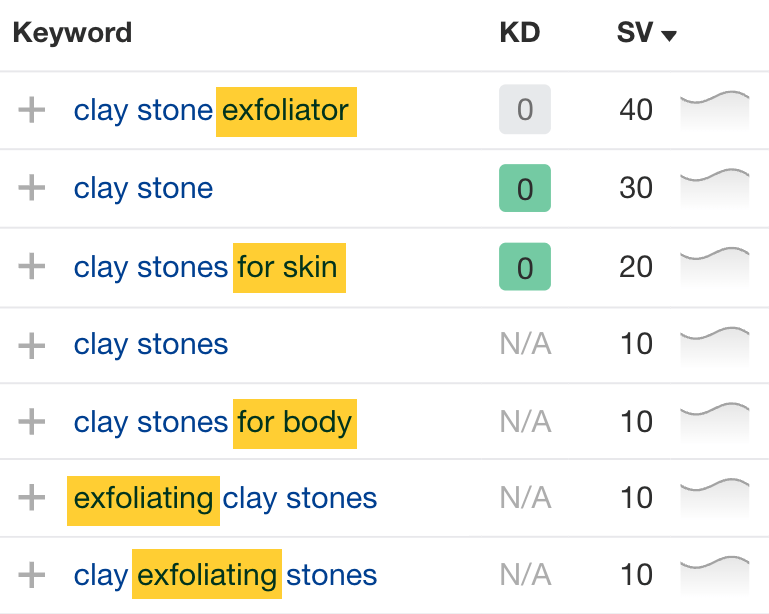Open 'clay stone exfoliator' keyword link

click(214, 110)
